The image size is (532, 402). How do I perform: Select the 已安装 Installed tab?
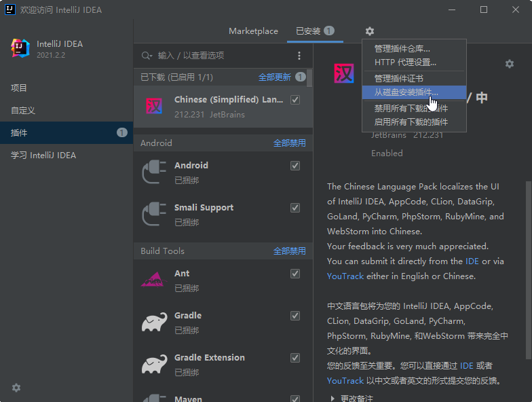pos(315,31)
